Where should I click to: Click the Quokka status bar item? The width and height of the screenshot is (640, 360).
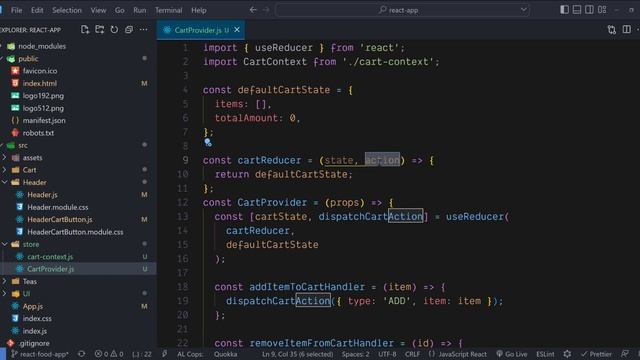point(225,354)
